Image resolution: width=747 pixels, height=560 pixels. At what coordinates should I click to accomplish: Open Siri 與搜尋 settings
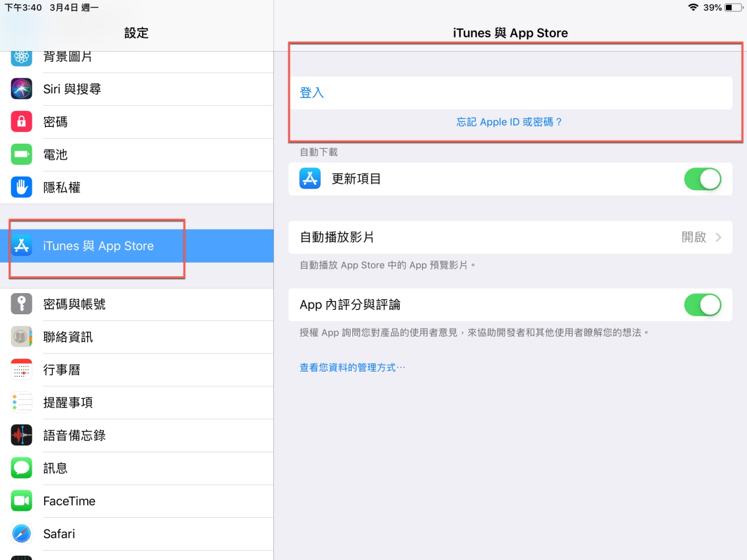tap(137, 89)
